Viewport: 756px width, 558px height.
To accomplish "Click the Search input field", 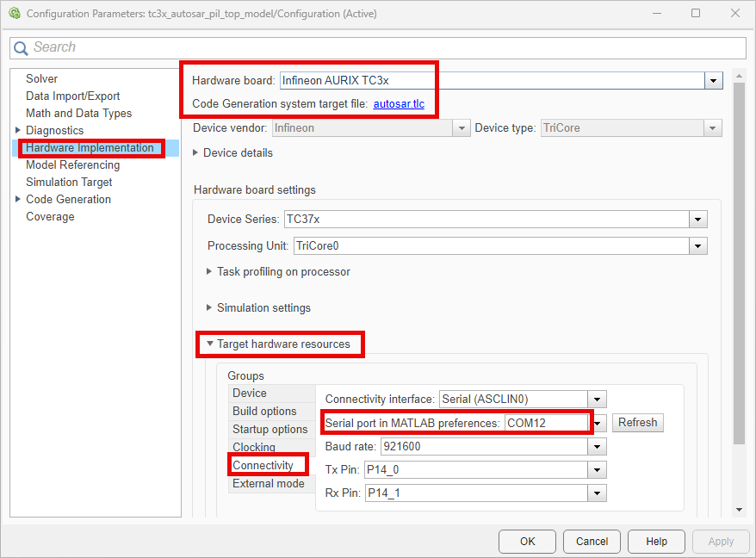I will tap(377, 47).
